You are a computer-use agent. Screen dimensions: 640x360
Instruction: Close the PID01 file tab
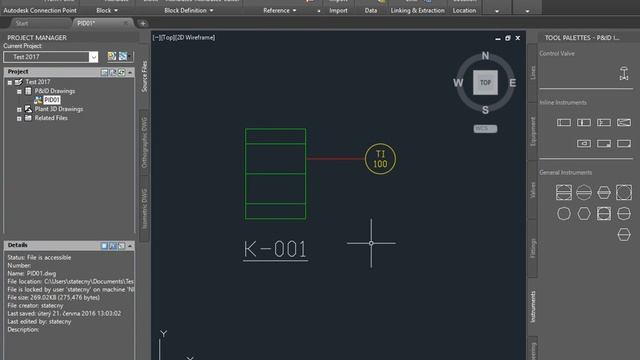(x=126, y=23)
